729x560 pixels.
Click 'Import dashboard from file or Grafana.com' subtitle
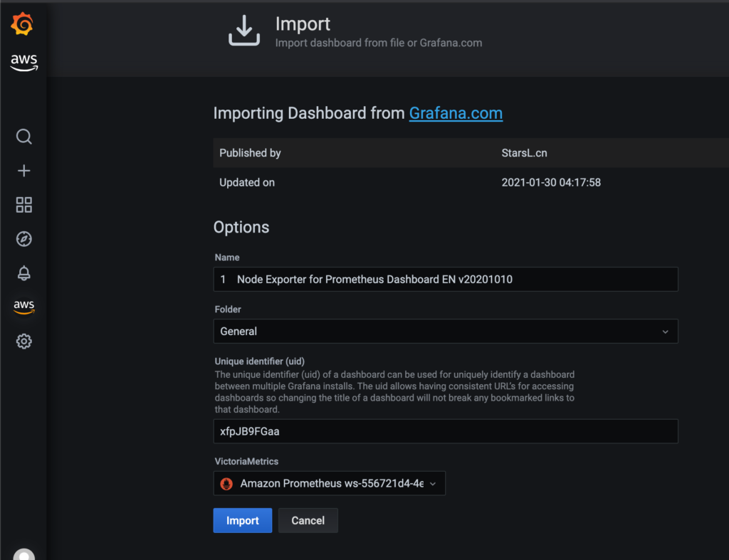(x=379, y=43)
